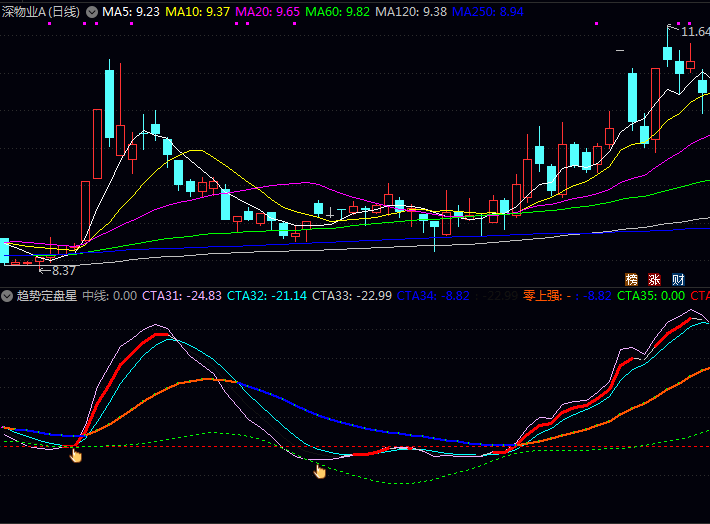The image size is (710, 524).
Task: Click the round icon before 趋势定盘星
Action: (x=6, y=296)
